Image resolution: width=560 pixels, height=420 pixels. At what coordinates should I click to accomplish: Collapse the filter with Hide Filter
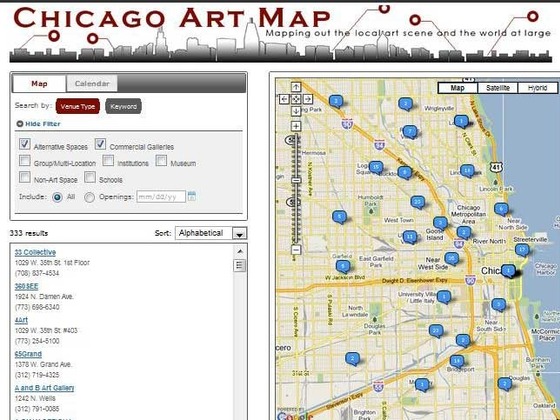coord(39,124)
